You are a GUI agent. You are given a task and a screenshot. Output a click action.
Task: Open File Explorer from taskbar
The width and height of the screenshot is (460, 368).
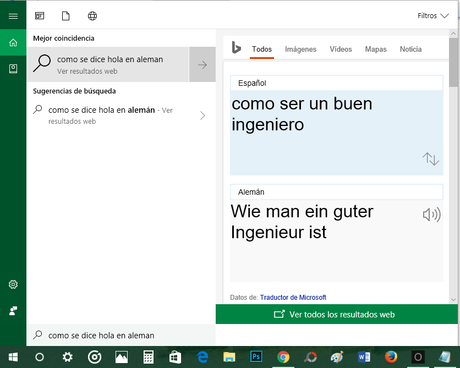coord(229,357)
